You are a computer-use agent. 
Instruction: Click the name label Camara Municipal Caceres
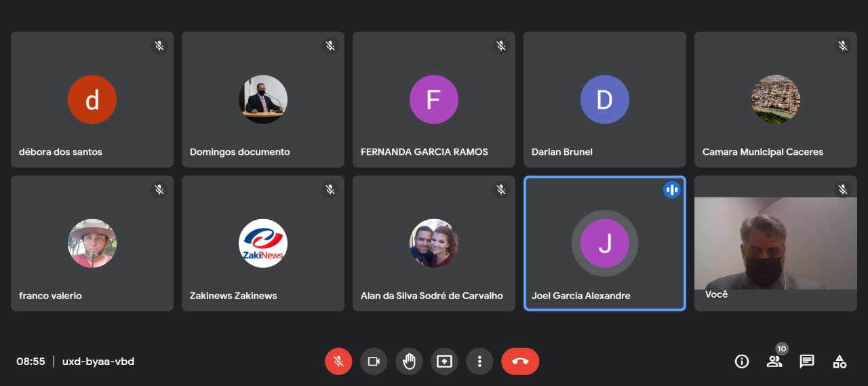click(763, 152)
